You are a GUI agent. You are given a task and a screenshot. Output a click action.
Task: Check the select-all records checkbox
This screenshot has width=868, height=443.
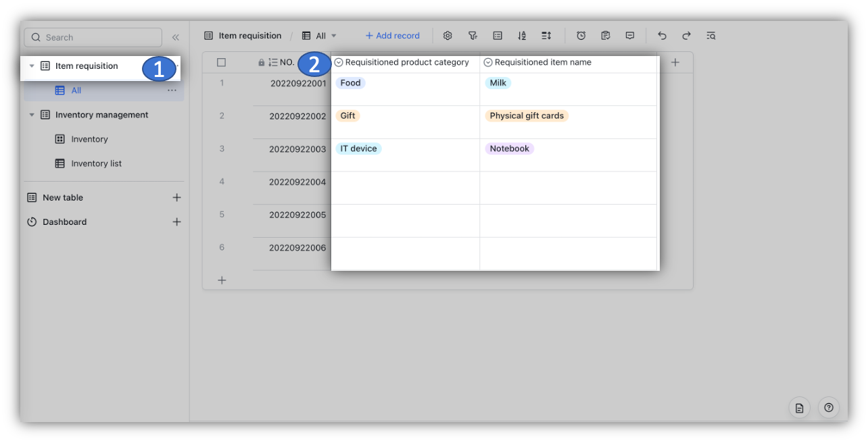pos(222,61)
